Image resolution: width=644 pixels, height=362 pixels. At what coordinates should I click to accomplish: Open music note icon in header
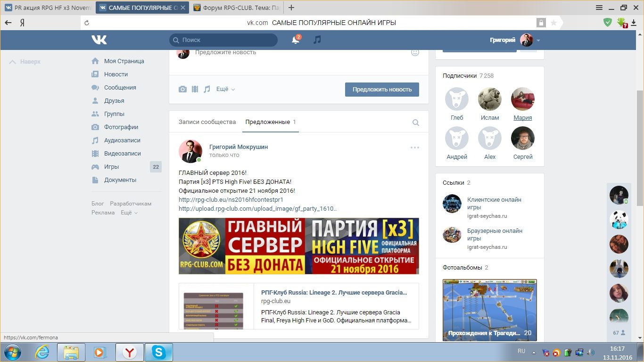317,40
